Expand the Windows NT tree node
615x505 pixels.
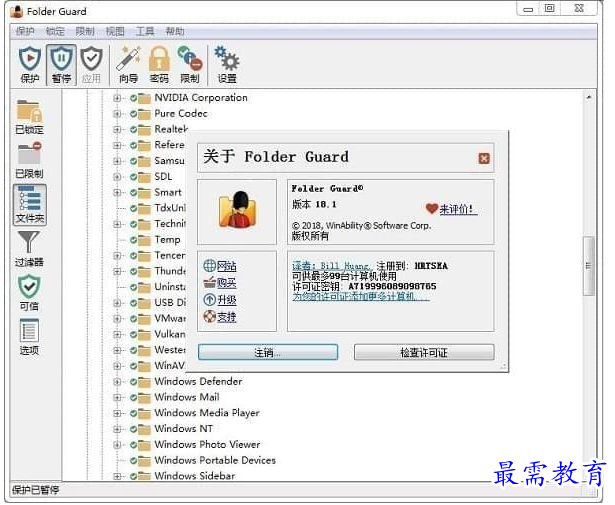117,429
